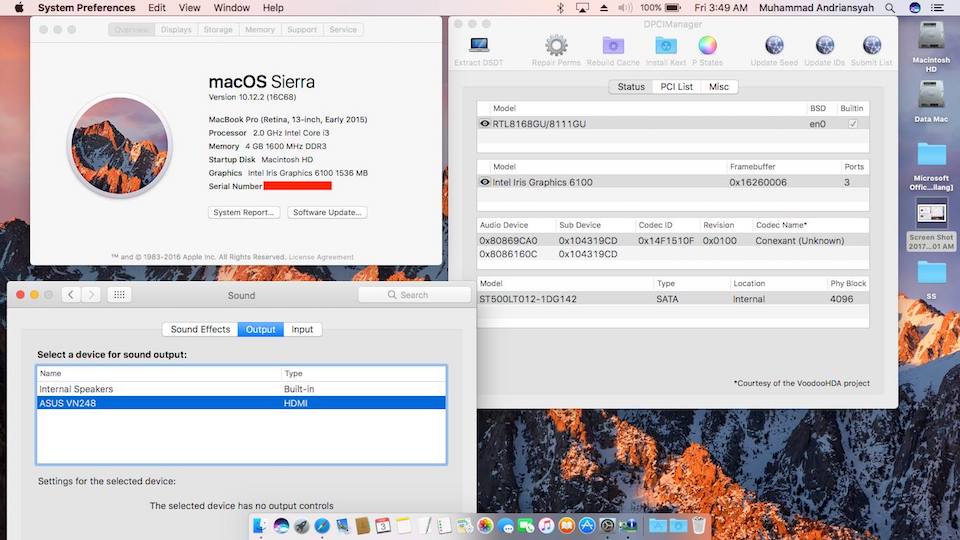
Task: Open Help menu
Action: tap(273, 8)
